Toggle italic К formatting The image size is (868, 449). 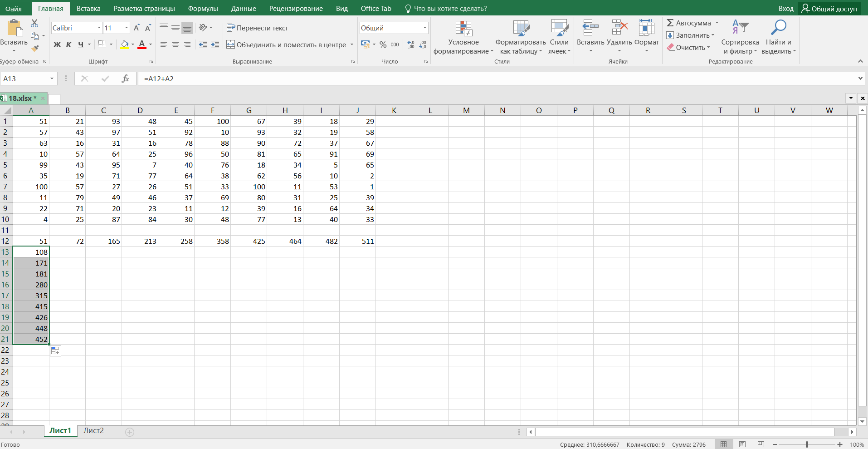pyautogui.click(x=69, y=44)
